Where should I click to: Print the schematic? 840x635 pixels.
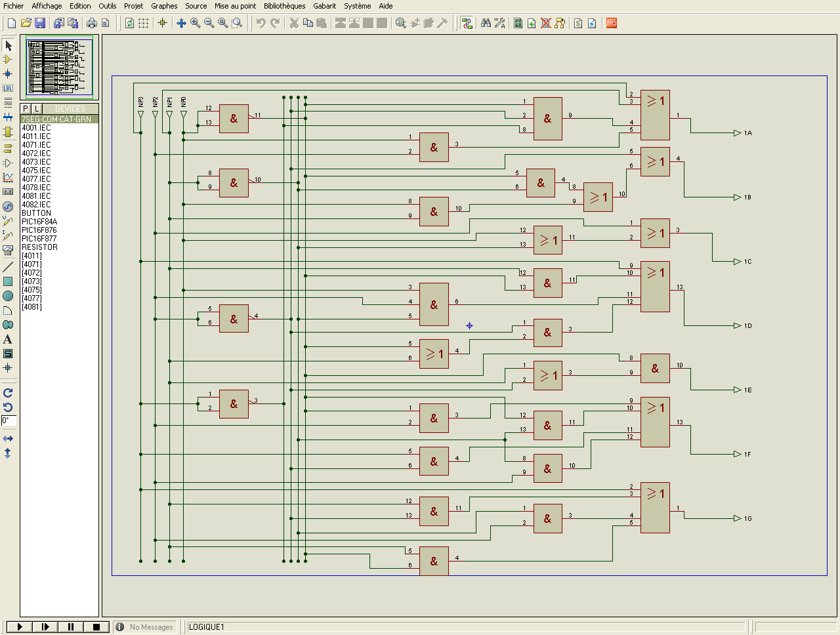(x=92, y=23)
